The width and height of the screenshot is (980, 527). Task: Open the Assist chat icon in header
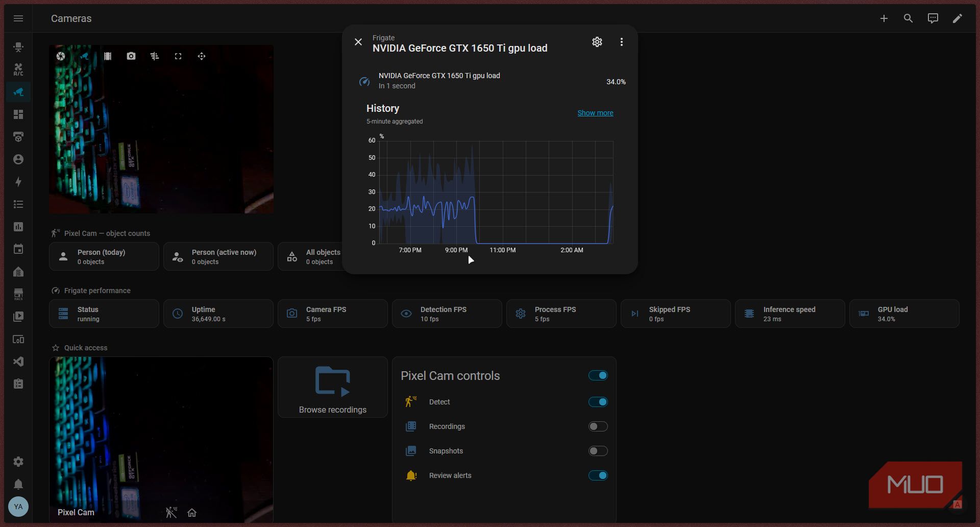click(x=933, y=18)
